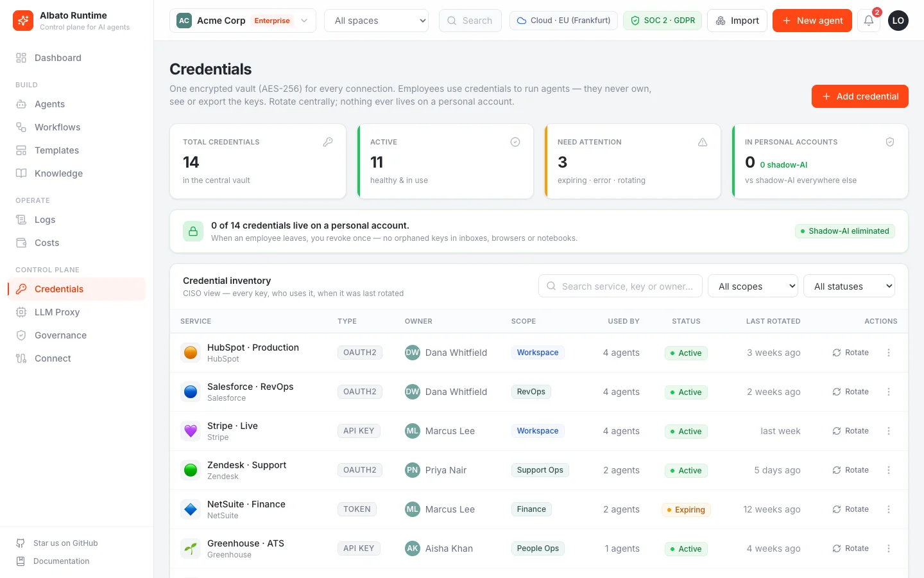The image size is (924, 578).
Task: Open row actions menu for Stripe Live
Action: (889, 431)
